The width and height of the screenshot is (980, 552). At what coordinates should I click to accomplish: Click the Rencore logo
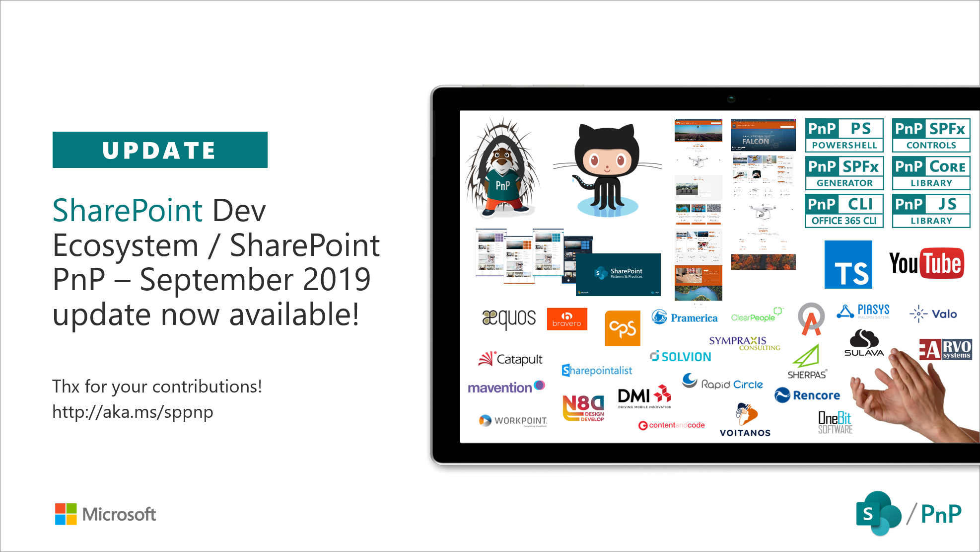point(807,395)
